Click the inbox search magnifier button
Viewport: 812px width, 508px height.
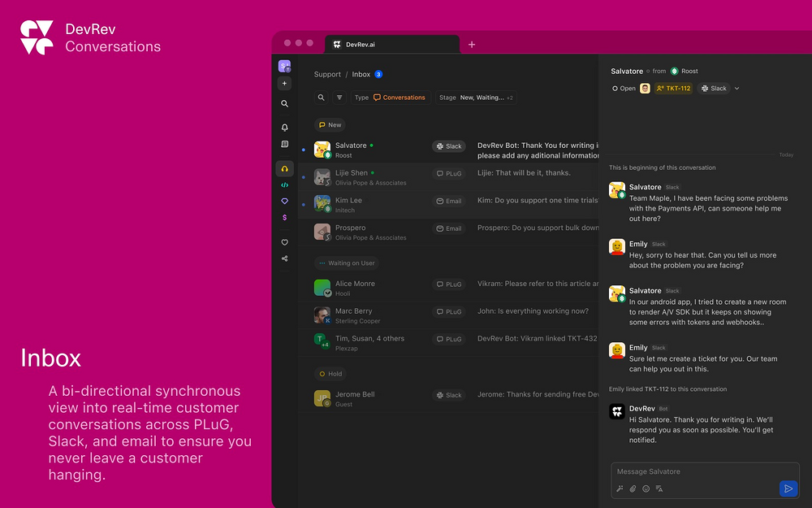[x=321, y=98]
